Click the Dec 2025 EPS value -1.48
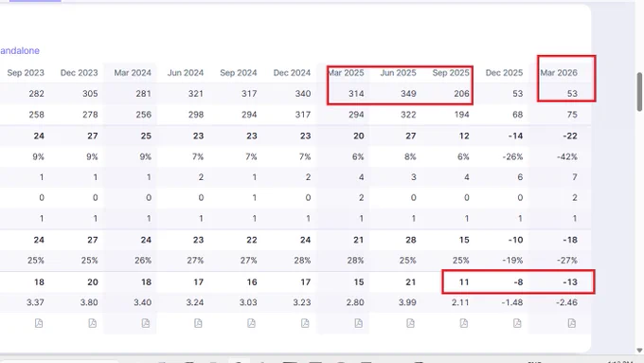 pyautogui.click(x=512, y=302)
